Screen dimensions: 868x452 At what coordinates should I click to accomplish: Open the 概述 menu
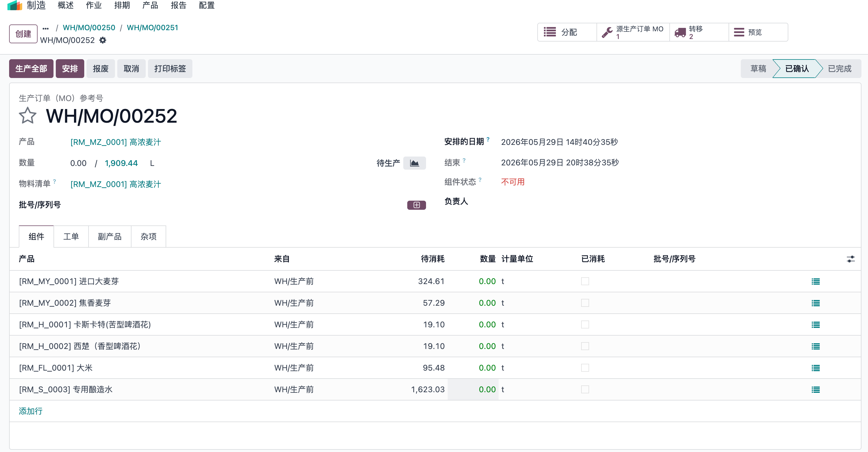66,5
